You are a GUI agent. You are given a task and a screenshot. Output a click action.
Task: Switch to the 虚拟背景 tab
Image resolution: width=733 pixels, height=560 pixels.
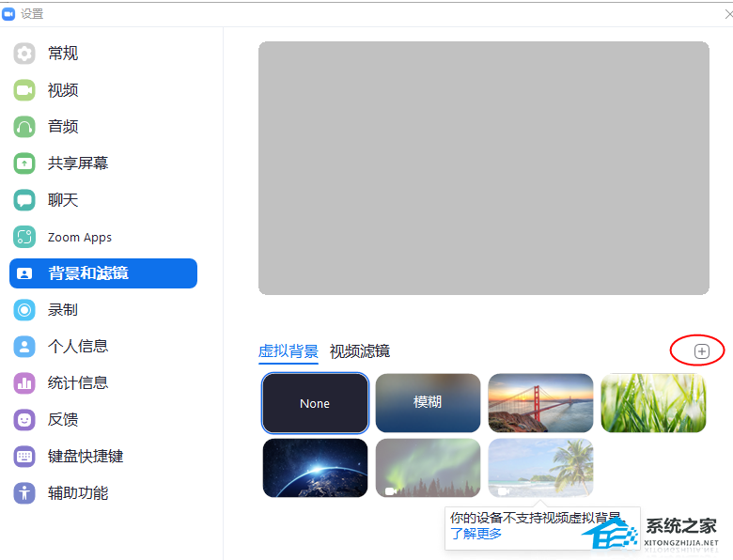[x=288, y=351]
